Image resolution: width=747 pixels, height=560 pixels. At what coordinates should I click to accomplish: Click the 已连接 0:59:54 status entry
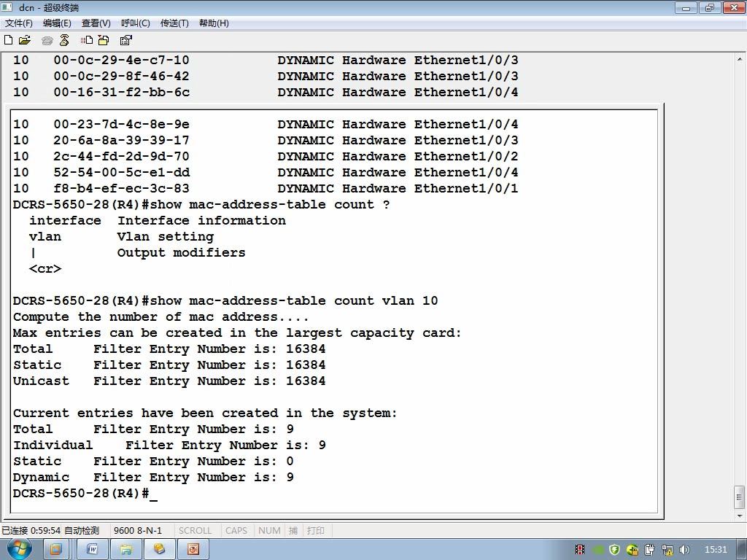click(x=31, y=530)
